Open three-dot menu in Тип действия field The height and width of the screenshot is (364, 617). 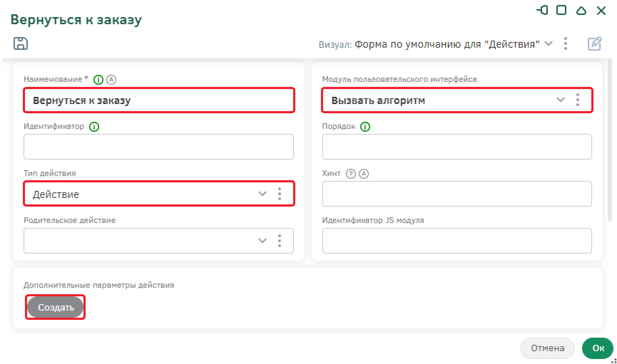280,194
